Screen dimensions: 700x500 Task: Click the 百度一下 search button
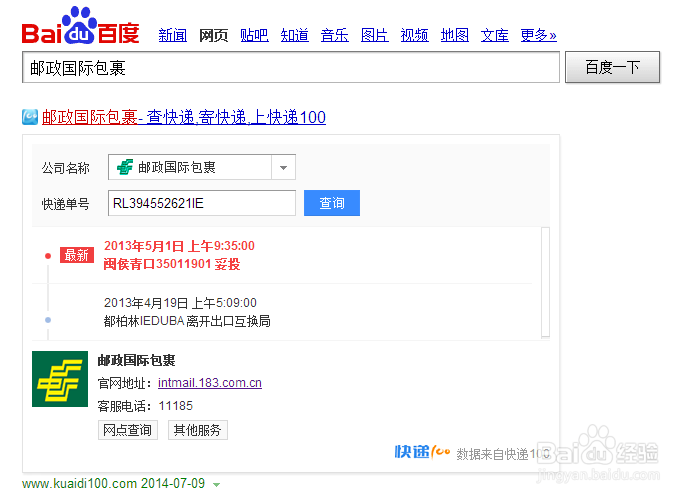click(x=612, y=67)
